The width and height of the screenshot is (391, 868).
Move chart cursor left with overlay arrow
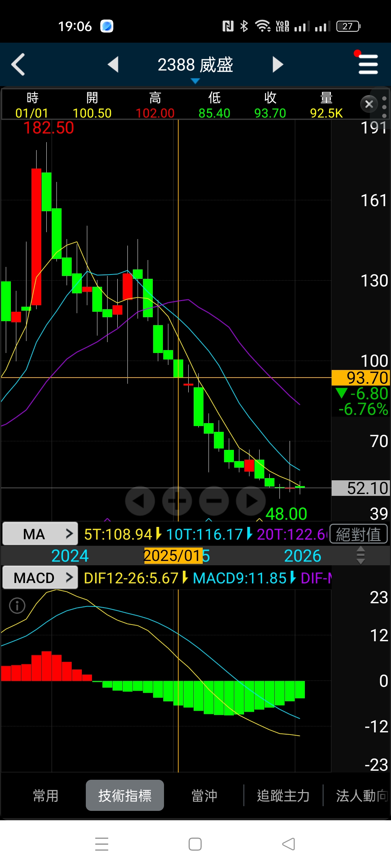(140, 501)
